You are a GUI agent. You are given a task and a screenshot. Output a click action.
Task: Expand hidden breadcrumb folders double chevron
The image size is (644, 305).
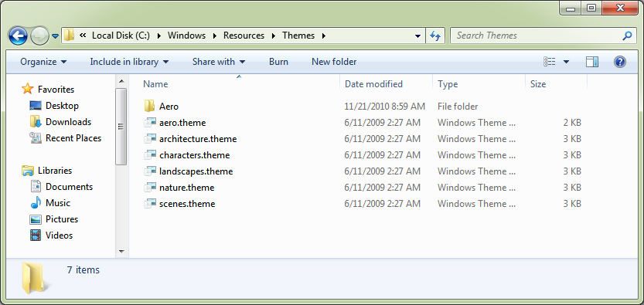point(83,36)
